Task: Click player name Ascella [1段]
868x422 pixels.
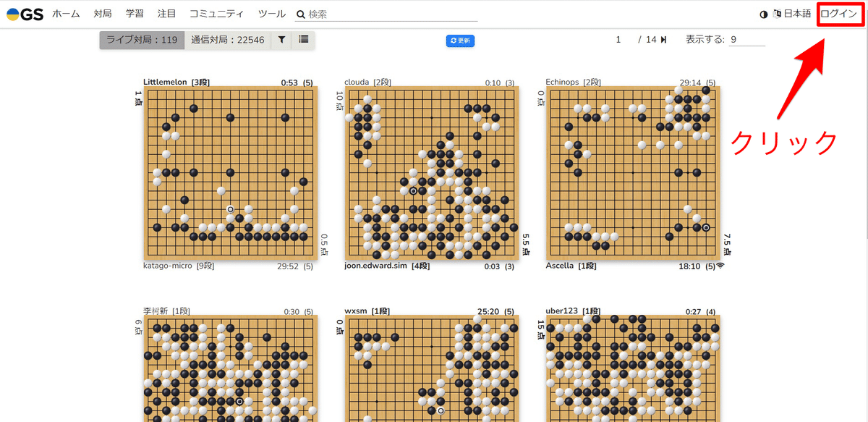Action: pyautogui.click(x=571, y=266)
